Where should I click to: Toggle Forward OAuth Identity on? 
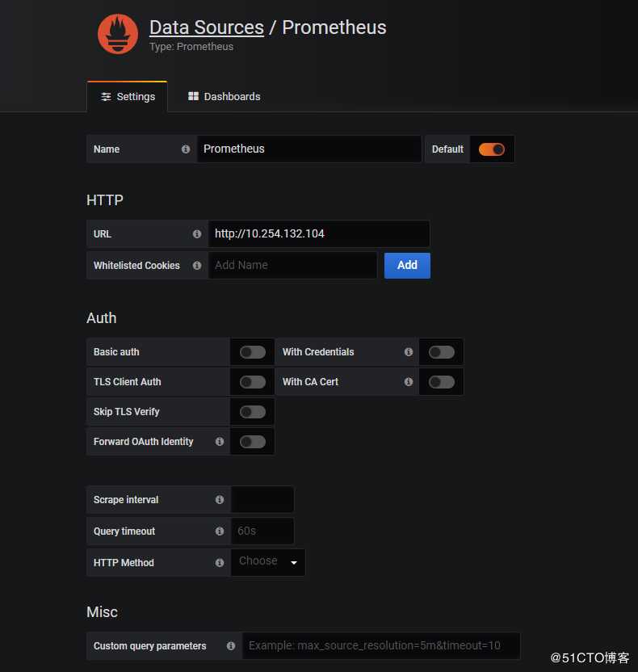[253, 442]
